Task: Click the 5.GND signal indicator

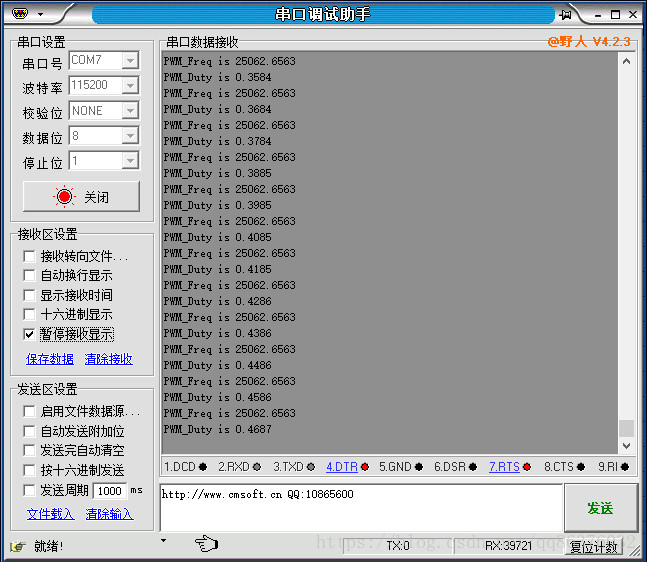Action: [x=401, y=467]
